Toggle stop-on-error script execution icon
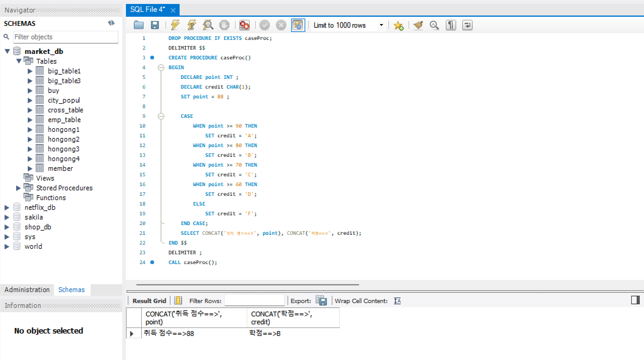This screenshot has width=644, height=360. pos(244,25)
